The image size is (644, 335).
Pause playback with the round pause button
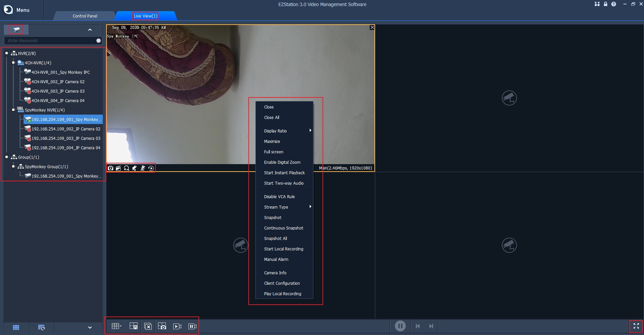tap(400, 326)
